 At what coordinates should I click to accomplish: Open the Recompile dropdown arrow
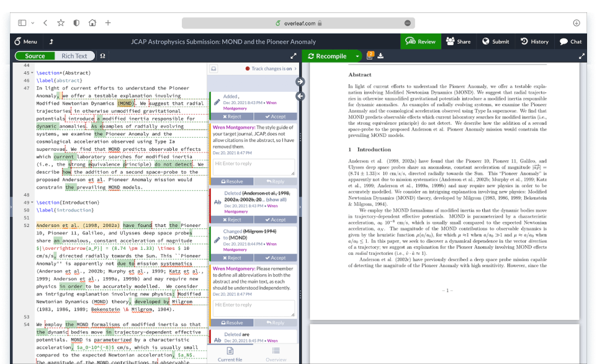pyautogui.click(x=357, y=56)
